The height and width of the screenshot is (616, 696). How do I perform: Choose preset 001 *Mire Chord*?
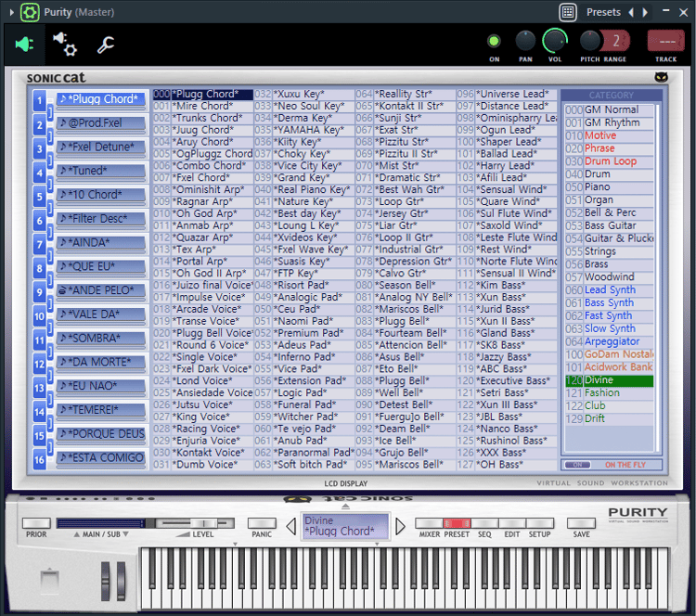tap(203, 106)
